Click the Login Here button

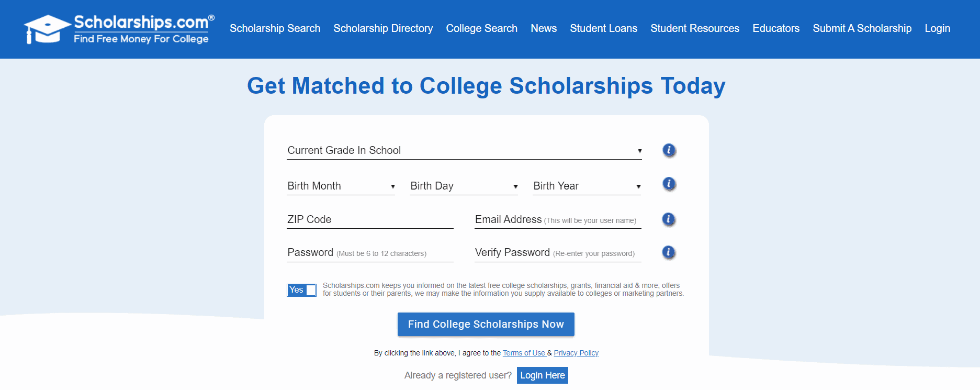(x=542, y=375)
